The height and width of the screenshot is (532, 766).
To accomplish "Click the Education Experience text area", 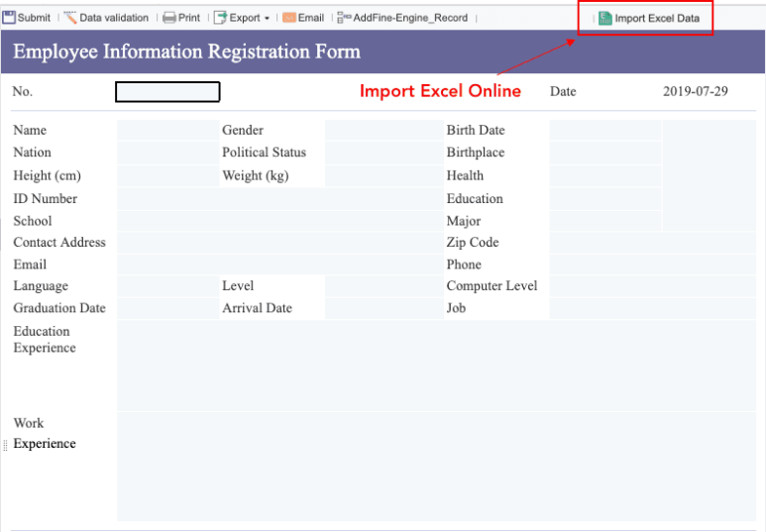I will 436,366.
